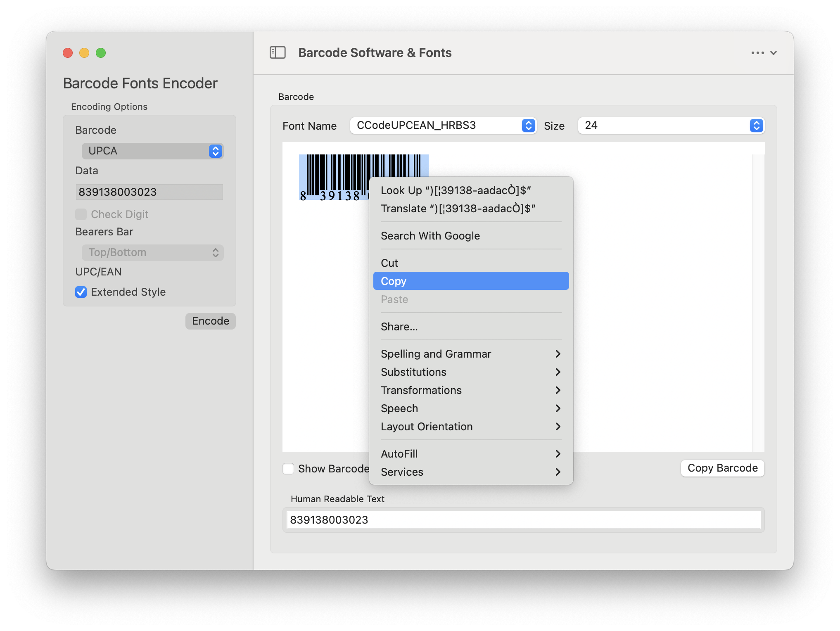
Task: Click the Barcode Software & Fonts title
Action: [375, 53]
